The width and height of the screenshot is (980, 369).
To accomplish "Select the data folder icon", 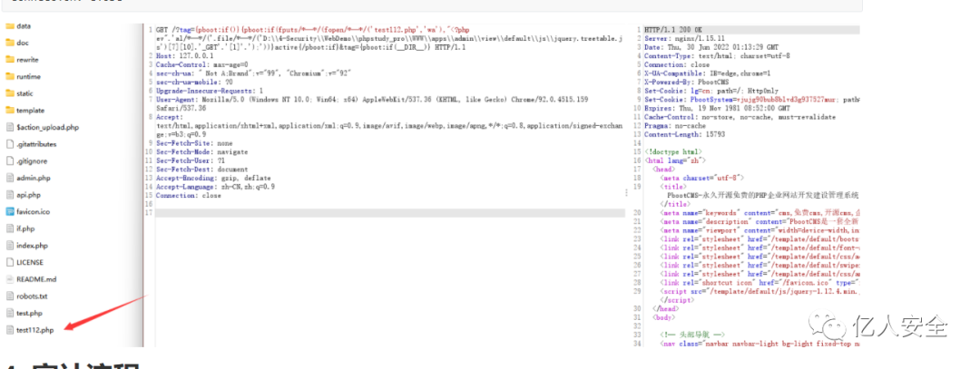I will click(9, 26).
